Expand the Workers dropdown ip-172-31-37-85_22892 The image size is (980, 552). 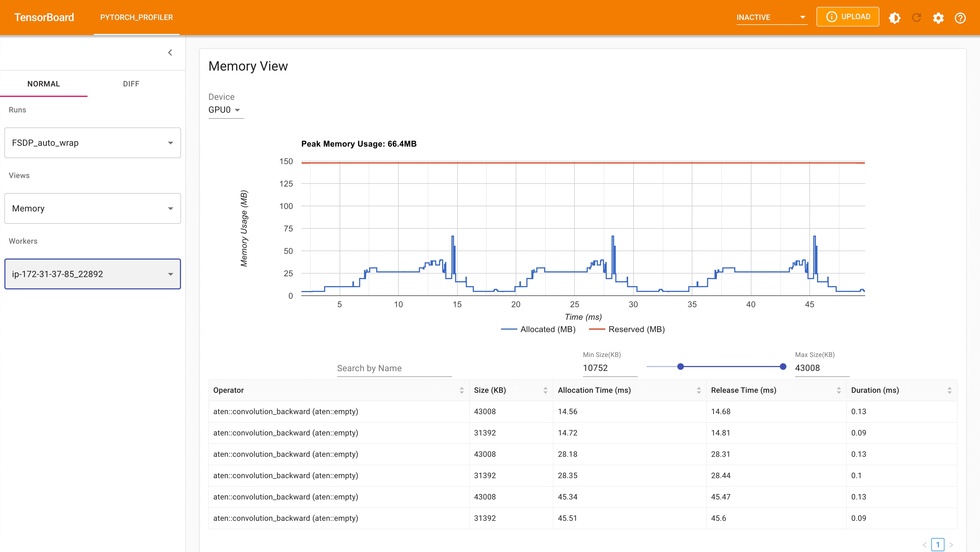pyautogui.click(x=92, y=274)
